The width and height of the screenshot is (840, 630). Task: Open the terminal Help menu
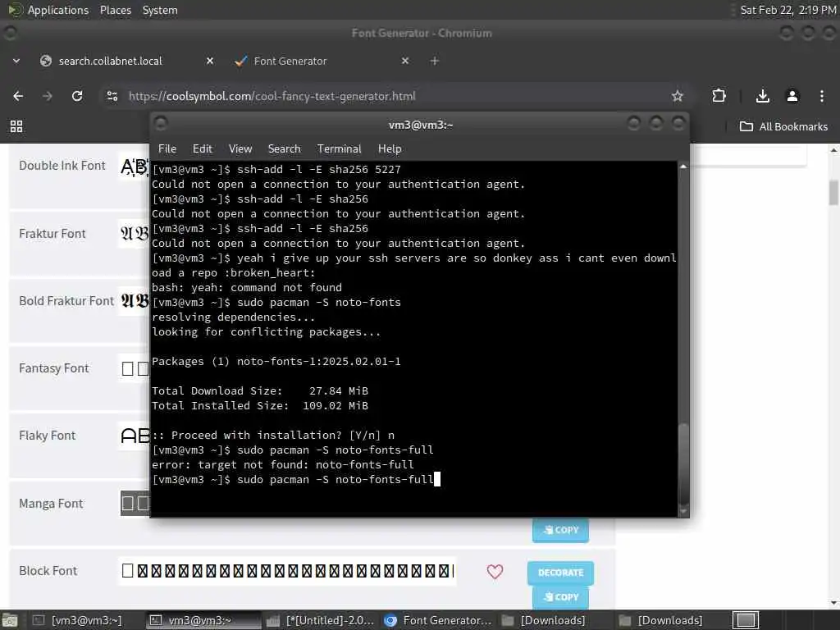pos(390,149)
